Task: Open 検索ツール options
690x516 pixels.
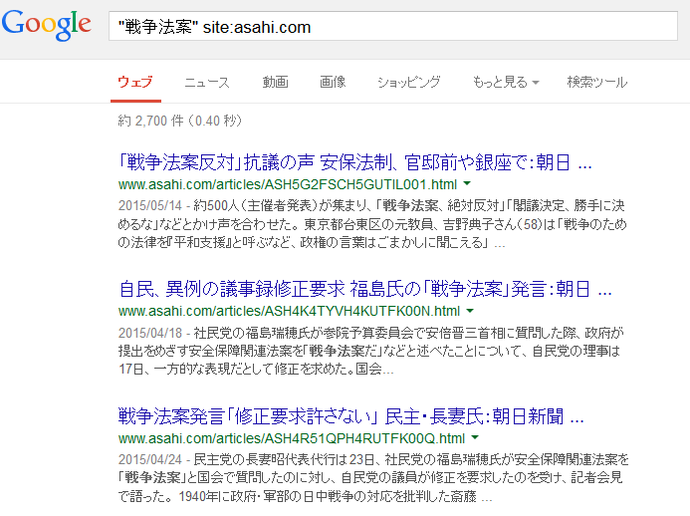Action: [x=597, y=82]
